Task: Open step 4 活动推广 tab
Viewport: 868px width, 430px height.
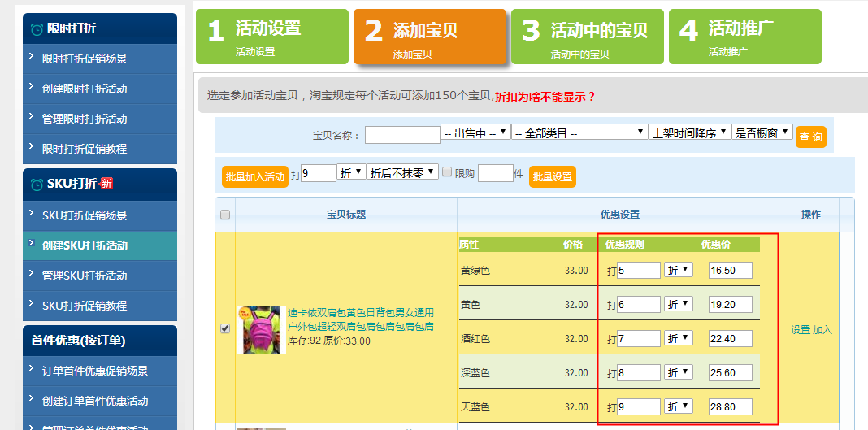Action: tap(745, 37)
